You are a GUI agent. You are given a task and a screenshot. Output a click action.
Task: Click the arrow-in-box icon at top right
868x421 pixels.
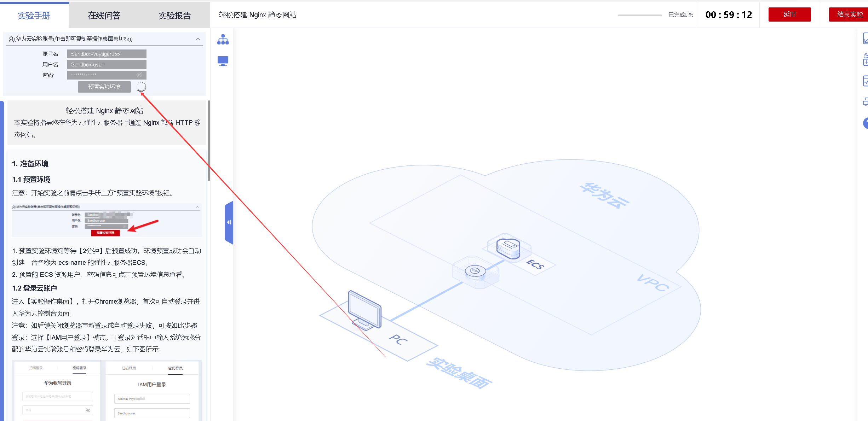(x=865, y=39)
